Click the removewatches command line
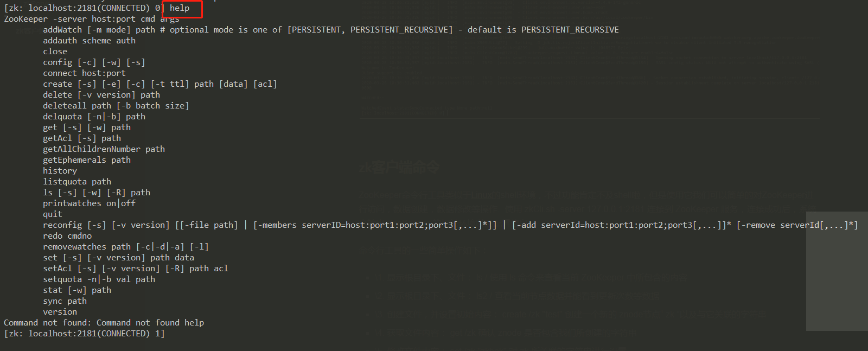Screen dimensions: 868x351 coord(126,247)
